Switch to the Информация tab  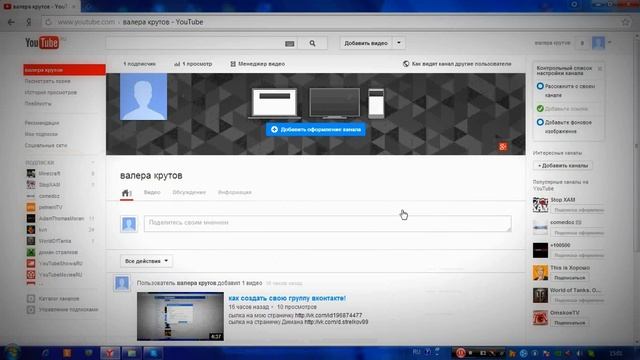(235, 192)
